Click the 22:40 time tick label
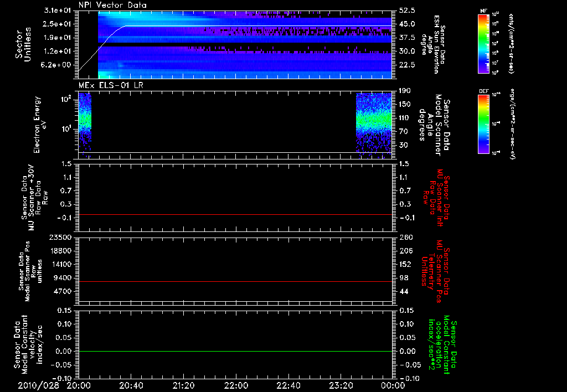The image size is (567, 392). (288, 386)
